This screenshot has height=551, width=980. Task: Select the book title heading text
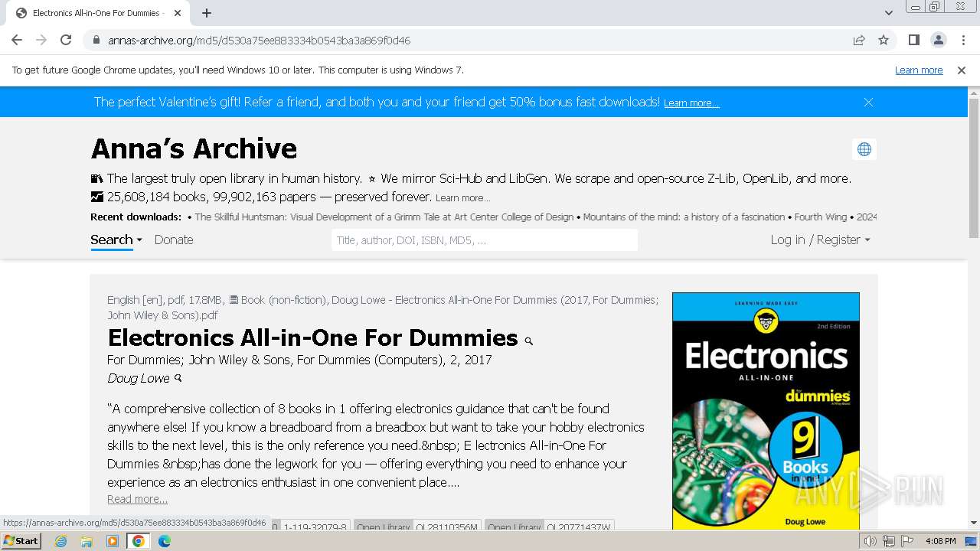click(312, 337)
